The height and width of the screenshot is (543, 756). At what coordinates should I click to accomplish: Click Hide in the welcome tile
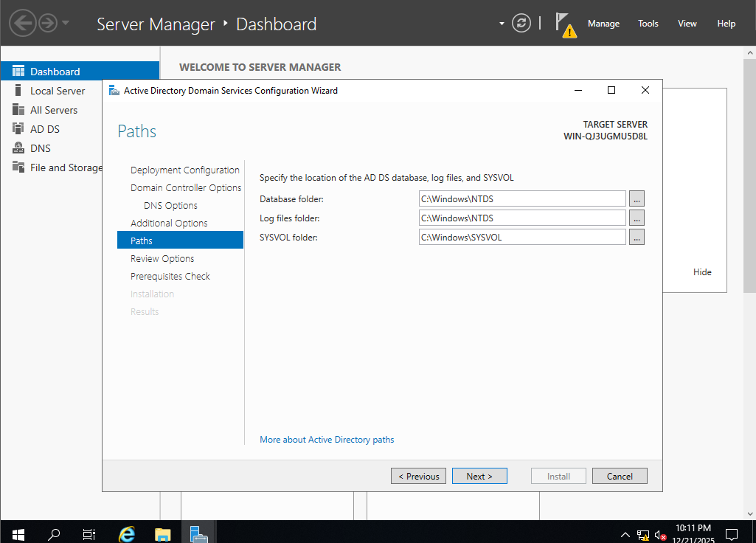(702, 272)
